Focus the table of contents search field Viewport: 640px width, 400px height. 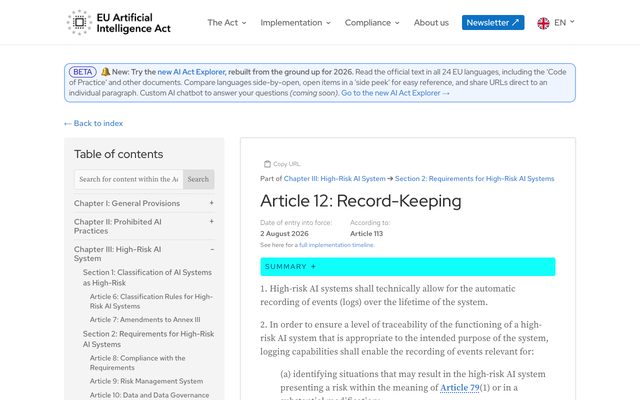[129, 179]
